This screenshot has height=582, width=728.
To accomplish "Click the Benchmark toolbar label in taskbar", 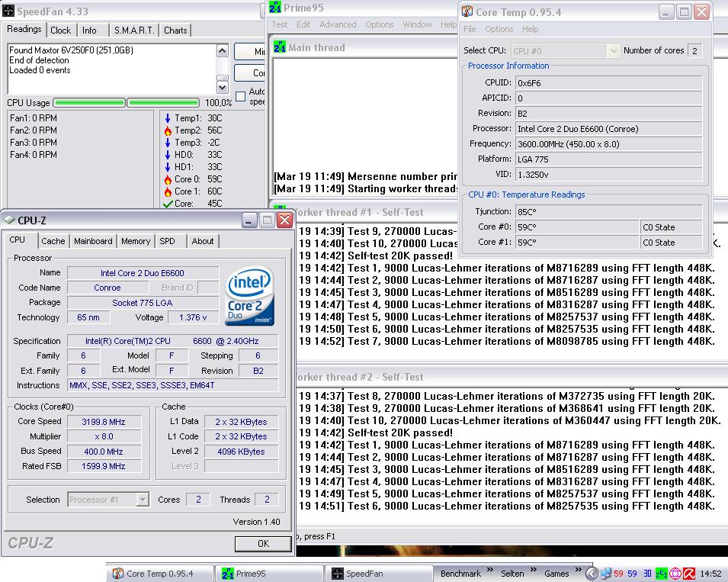I will [x=460, y=574].
